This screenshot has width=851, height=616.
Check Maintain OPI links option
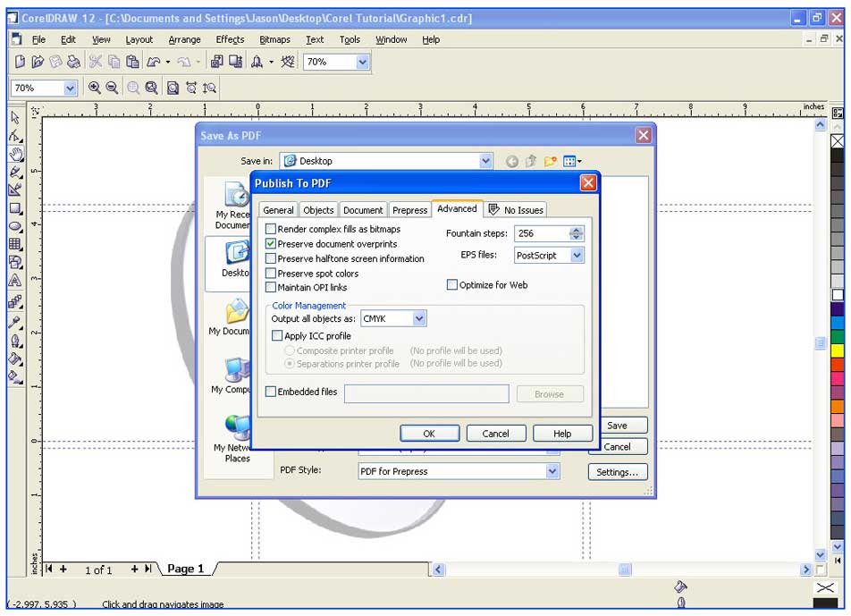tap(270, 287)
